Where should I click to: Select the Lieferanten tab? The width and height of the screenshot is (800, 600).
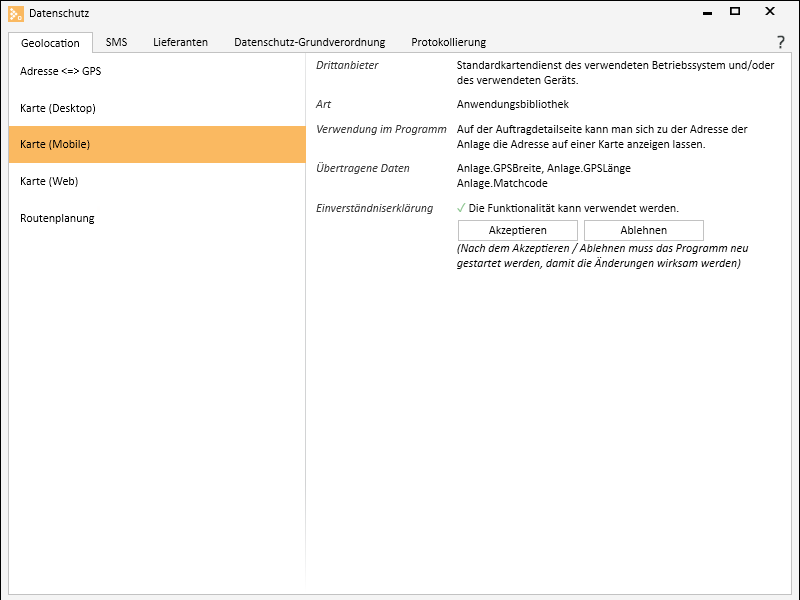coord(181,42)
